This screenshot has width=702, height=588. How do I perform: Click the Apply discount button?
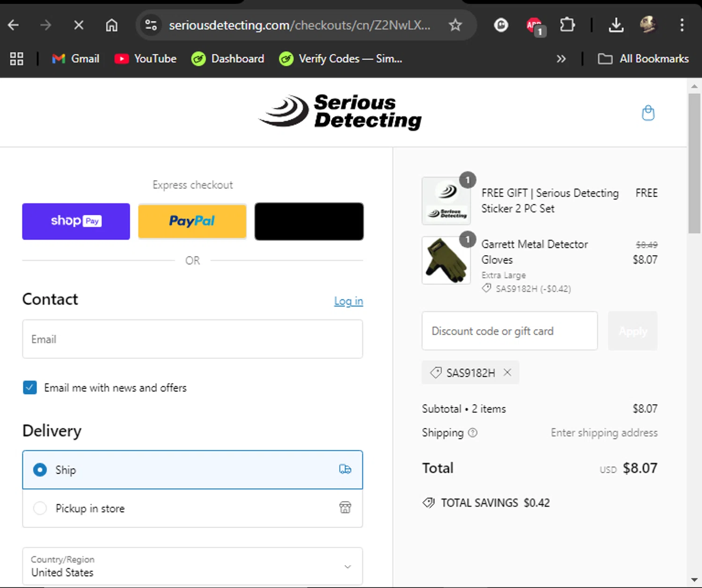pyautogui.click(x=633, y=331)
